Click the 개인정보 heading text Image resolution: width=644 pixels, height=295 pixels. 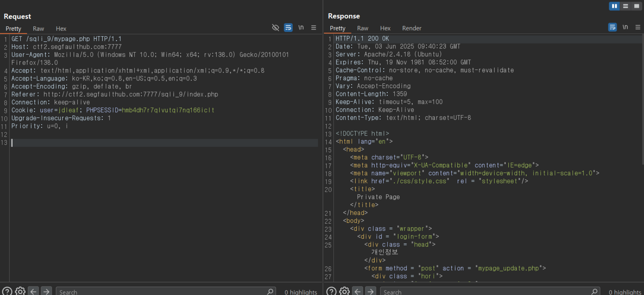pyautogui.click(x=385, y=252)
